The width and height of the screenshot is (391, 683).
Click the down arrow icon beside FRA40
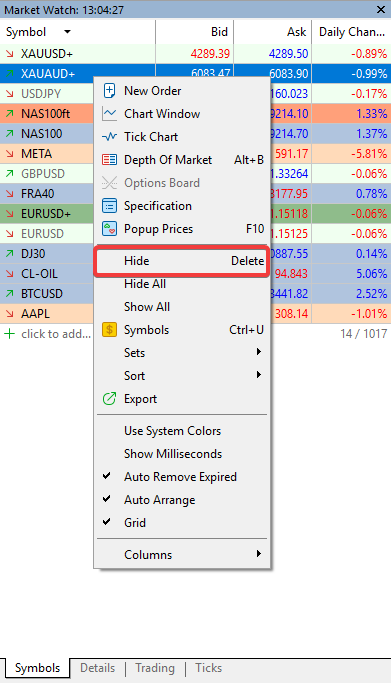point(10,194)
